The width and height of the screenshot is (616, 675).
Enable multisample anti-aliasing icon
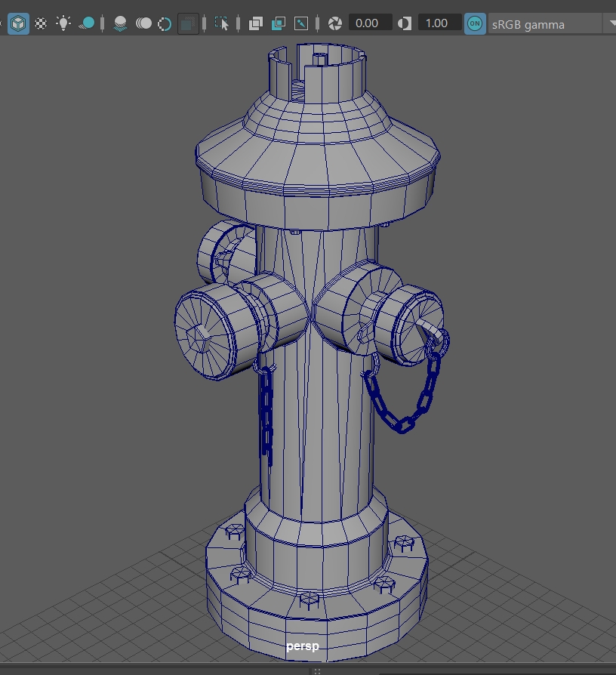165,23
